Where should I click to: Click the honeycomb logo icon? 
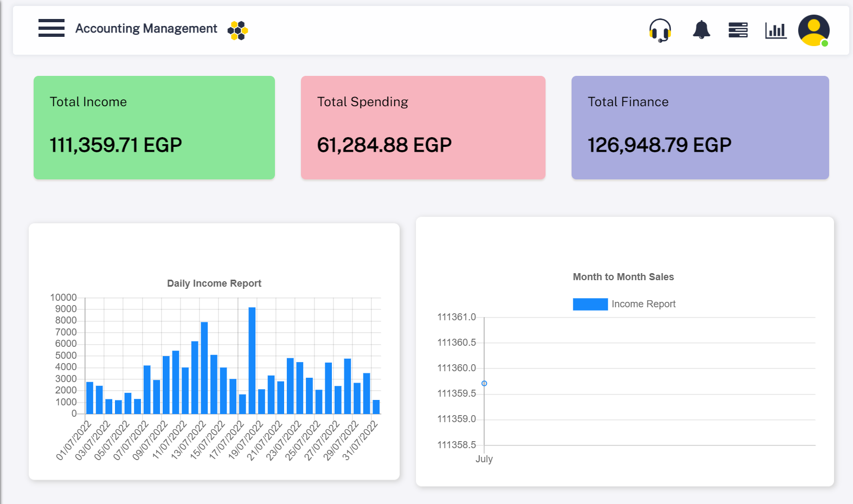(238, 30)
